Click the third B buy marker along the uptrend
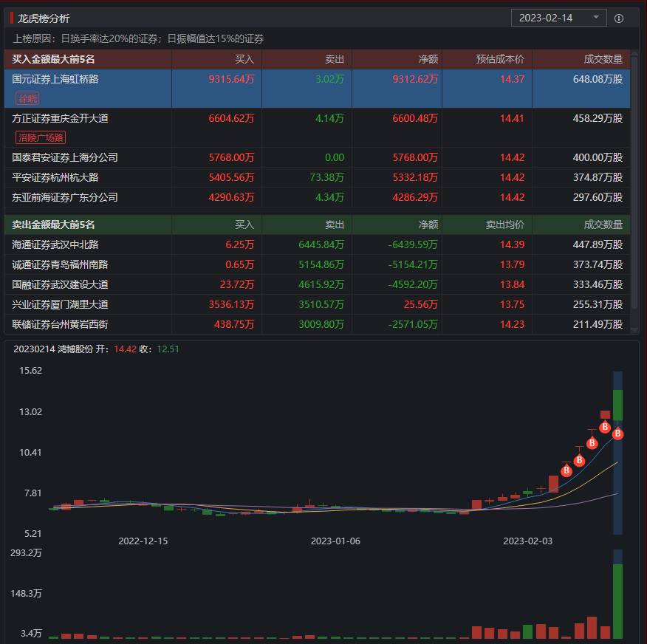This screenshot has height=644, width=647. 592,443
